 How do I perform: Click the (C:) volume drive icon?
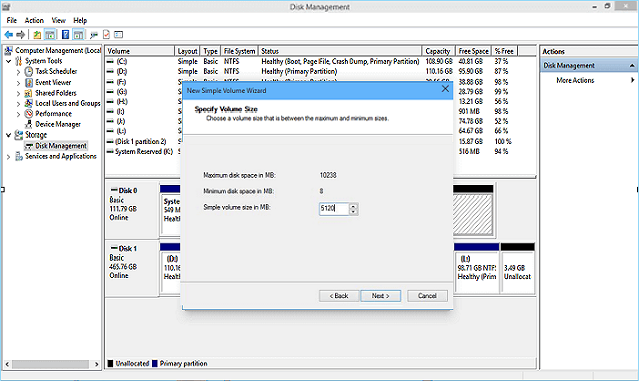pyautogui.click(x=110, y=62)
